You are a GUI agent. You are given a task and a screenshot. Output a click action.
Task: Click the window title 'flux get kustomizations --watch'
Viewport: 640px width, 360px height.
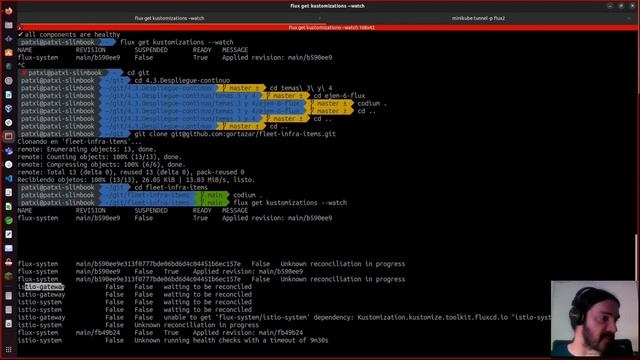pos(327,6)
